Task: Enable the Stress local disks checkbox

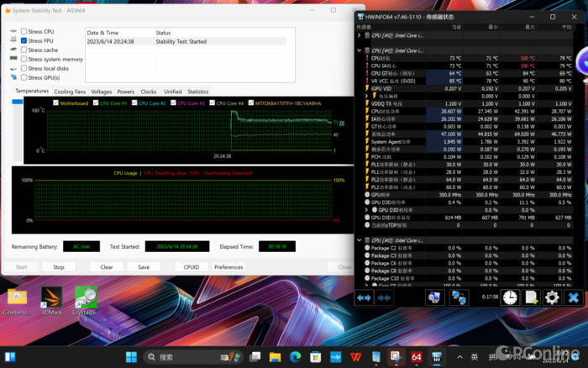Action: pyautogui.click(x=24, y=68)
